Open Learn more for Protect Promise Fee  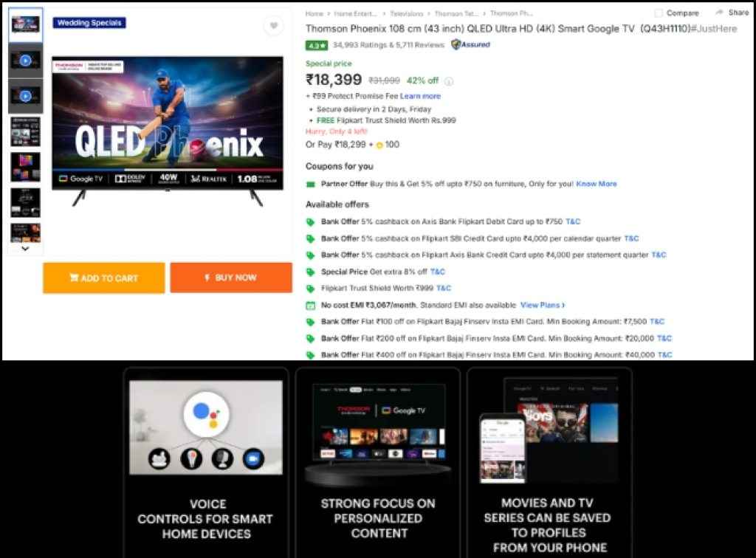tap(420, 96)
